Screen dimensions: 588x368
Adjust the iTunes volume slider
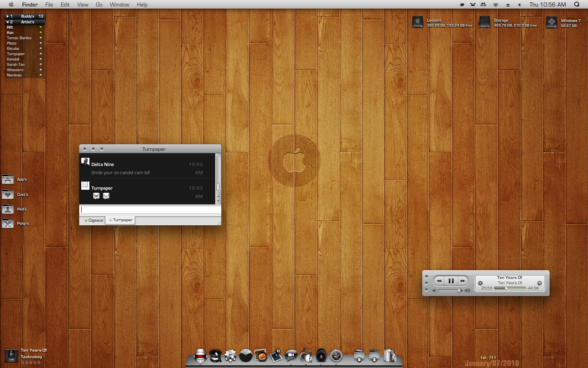(x=450, y=291)
